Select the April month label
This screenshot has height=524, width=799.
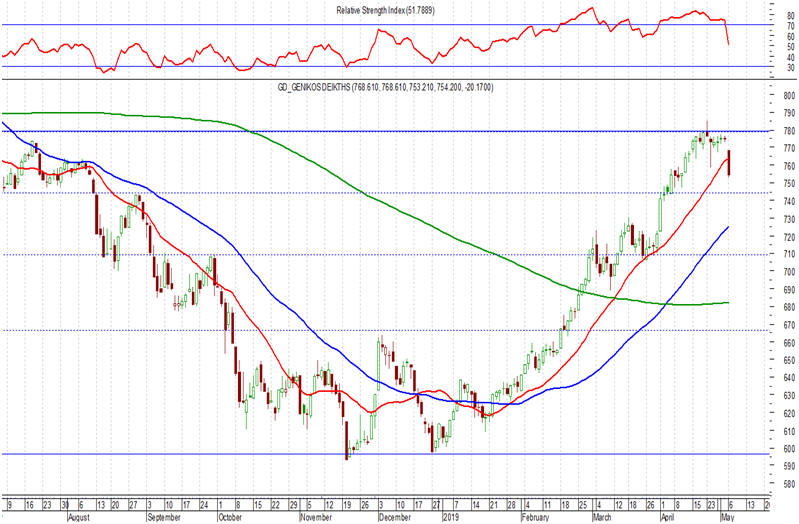668,517
